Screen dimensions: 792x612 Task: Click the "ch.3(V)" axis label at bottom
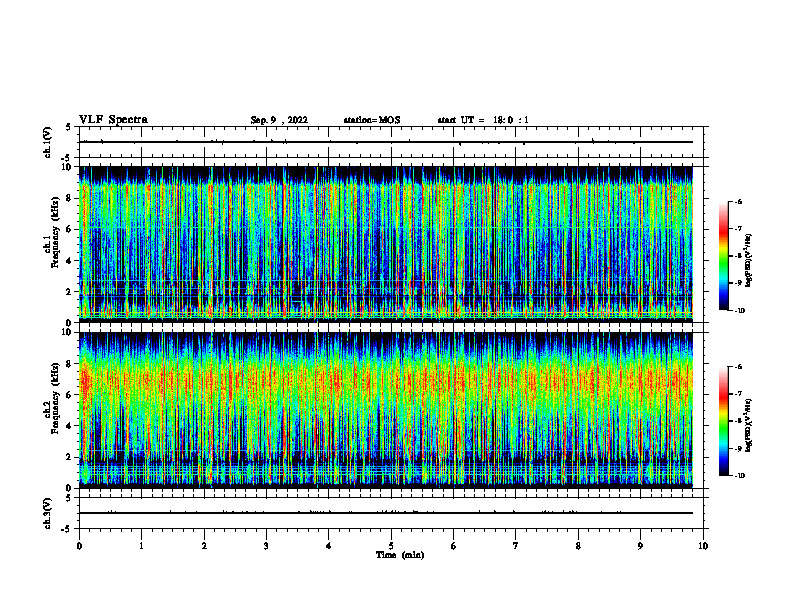click(47, 513)
